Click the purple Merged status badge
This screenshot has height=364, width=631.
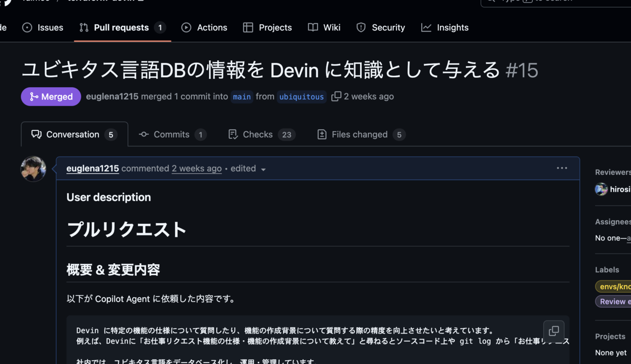[x=51, y=97]
